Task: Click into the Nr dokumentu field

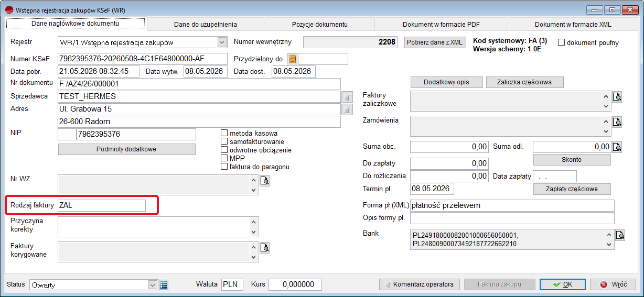Action: point(199,84)
